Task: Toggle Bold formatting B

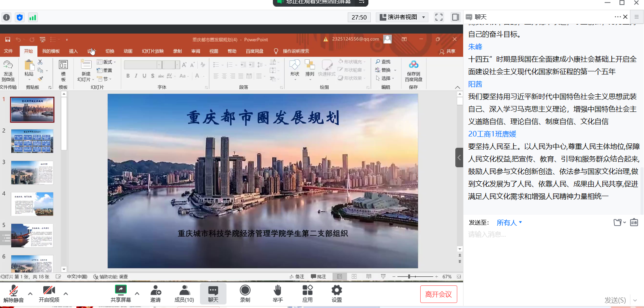Action: [x=128, y=76]
